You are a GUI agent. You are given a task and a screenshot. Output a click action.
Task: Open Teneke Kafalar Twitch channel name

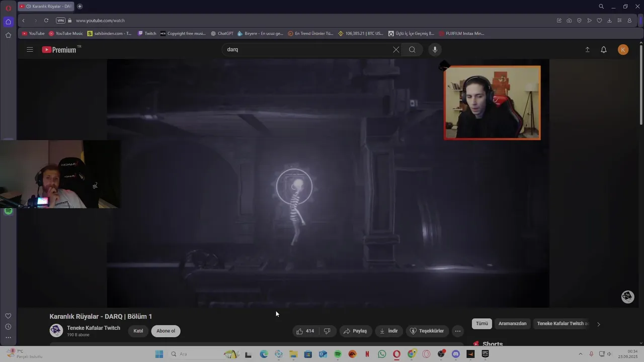coord(94,328)
